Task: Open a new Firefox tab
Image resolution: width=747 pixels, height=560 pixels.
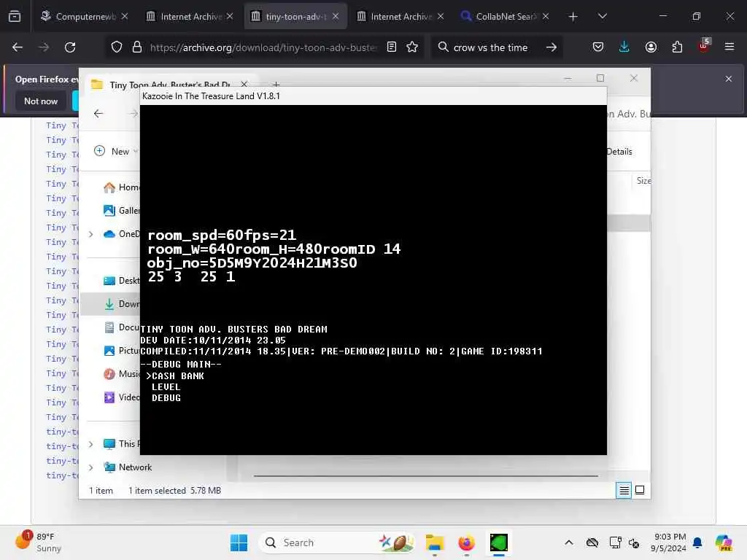Action: (573, 17)
